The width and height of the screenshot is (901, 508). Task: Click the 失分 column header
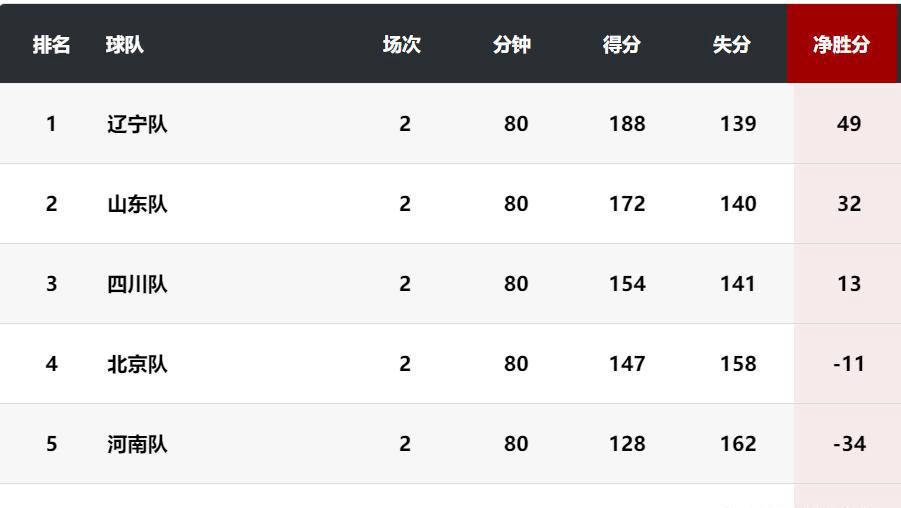(732, 45)
